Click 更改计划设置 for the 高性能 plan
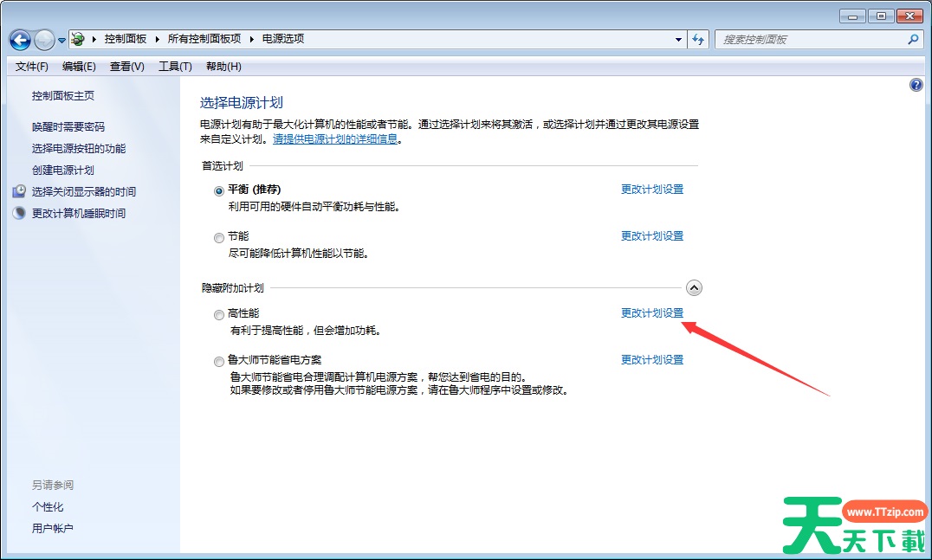The width and height of the screenshot is (932, 560). click(651, 313)
